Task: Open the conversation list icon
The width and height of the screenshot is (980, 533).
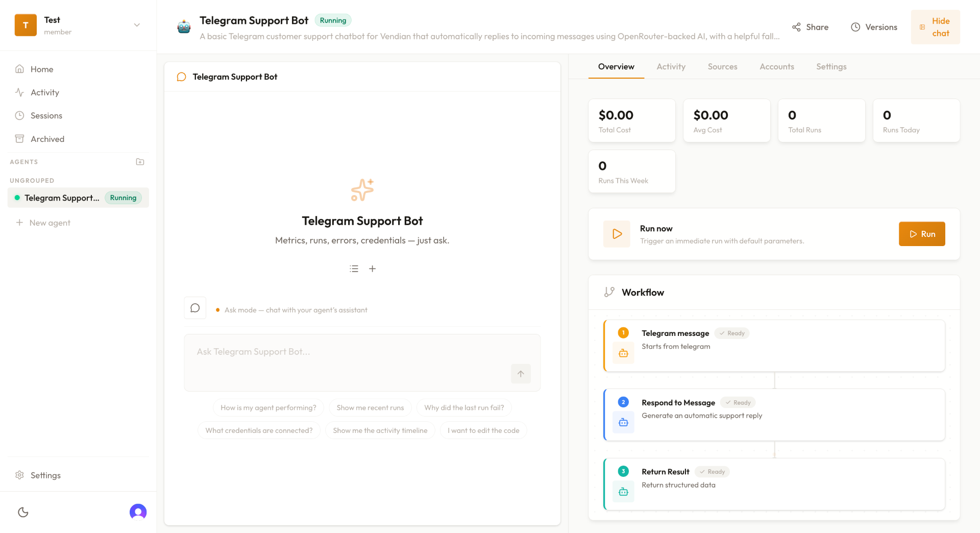Action: pyautogui.click(x=354, y=269)
